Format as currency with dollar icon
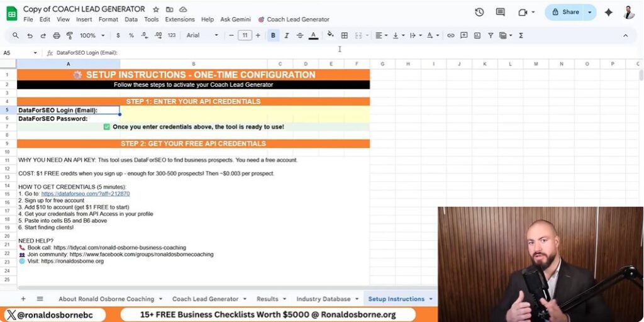 coord(118,36)
